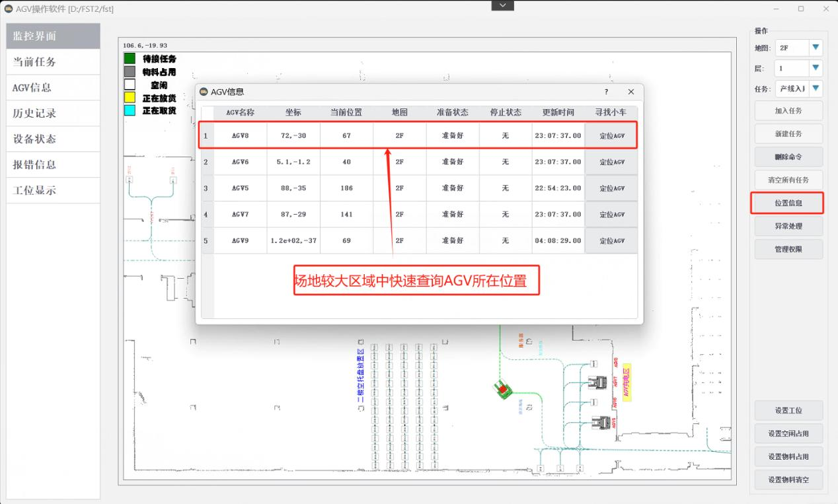
Task: Click the AGV名称 column header
Action: click(x=241, y=112)
